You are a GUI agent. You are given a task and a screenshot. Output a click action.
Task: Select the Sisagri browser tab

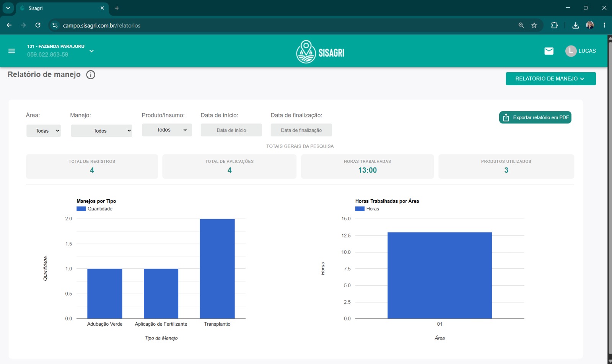(x=62, y=8)
